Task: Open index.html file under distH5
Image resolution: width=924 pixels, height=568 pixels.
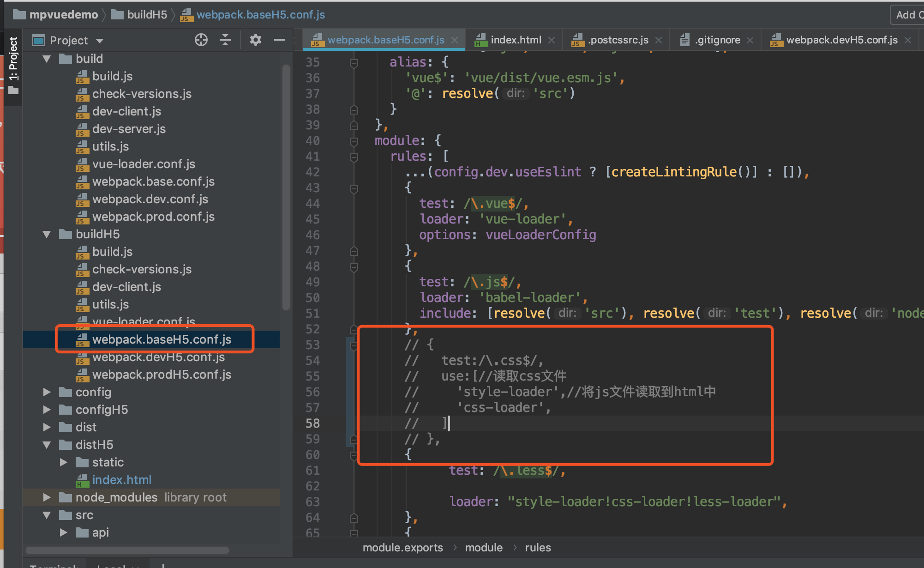Action: pyautogui.click(x=121, y=480)
